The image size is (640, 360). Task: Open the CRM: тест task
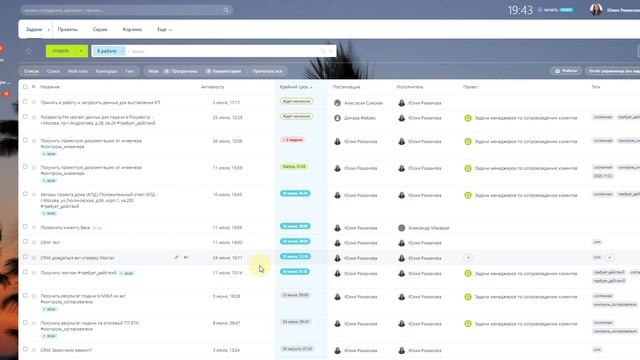point(50,242)
